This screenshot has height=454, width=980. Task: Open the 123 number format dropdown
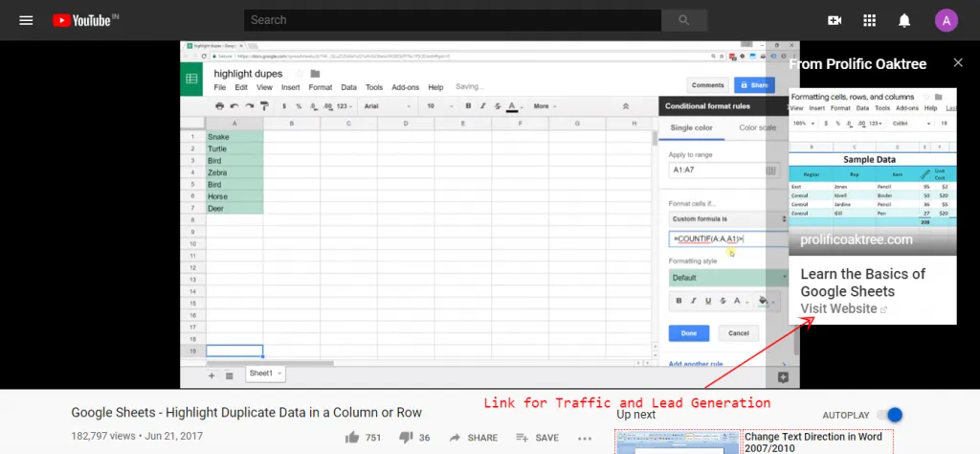click(x=345, y=106)
